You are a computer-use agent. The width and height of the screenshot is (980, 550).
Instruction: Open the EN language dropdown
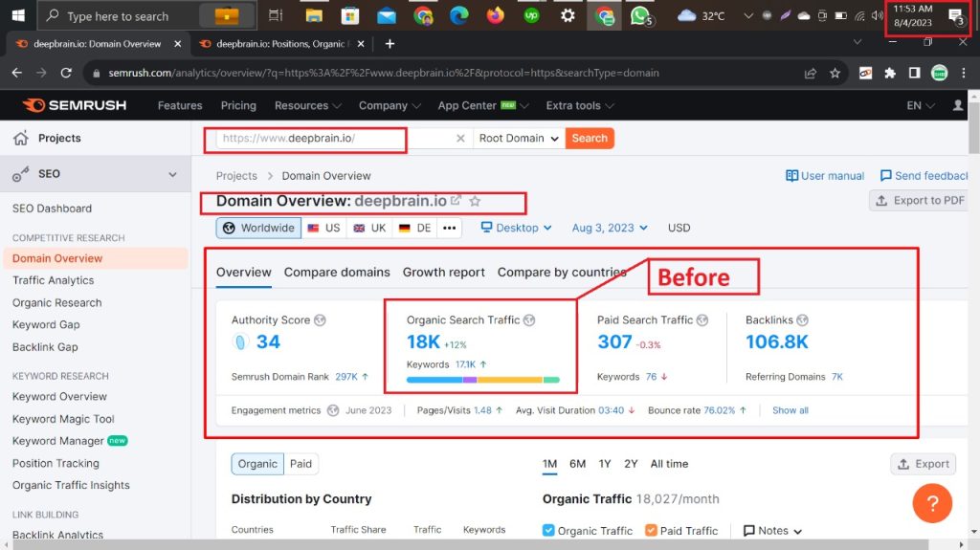(921, 105)
